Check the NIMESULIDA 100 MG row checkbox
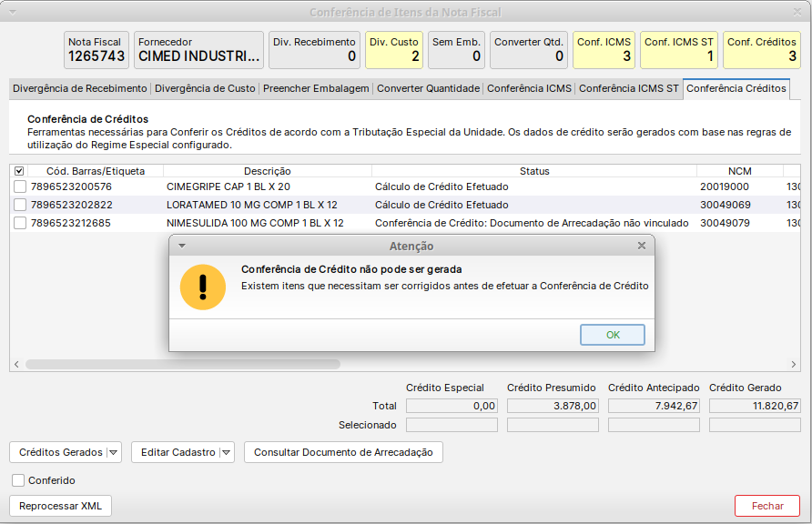812x524 pixels. click(x=19, y=223)
